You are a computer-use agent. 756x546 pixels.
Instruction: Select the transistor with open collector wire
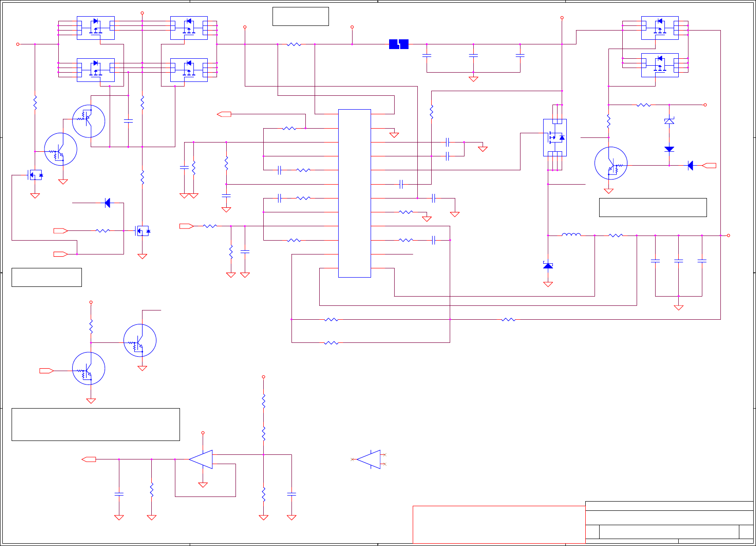[140, 341]
